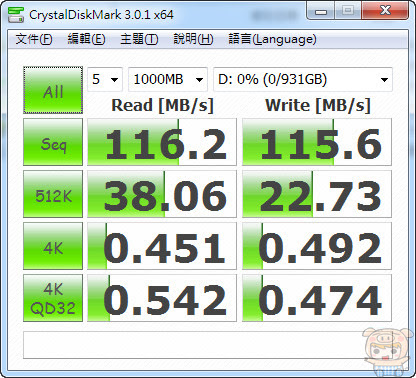416x378 pixels.
Task: Start the Seq benchmark test
Action: click(x=53, y=142)
